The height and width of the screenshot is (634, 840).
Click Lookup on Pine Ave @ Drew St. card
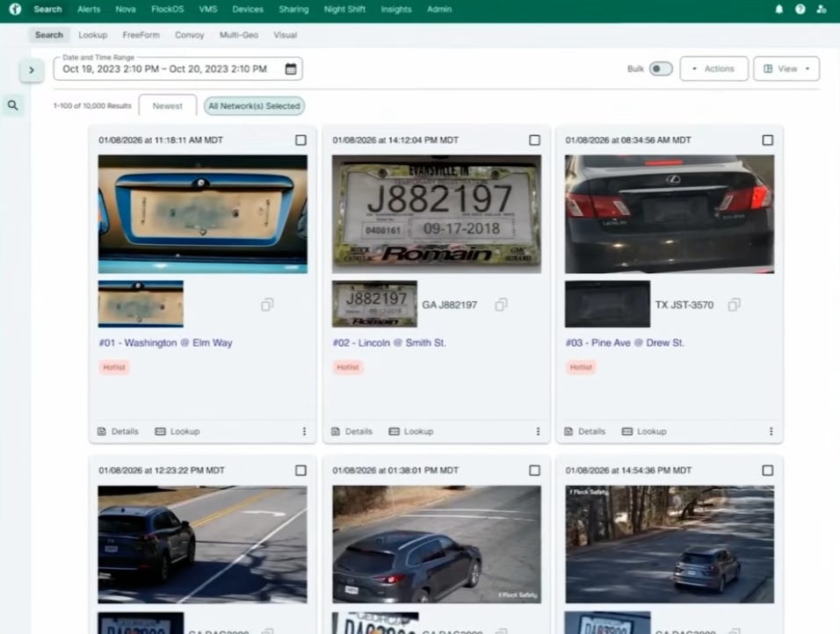pos(644,431)
